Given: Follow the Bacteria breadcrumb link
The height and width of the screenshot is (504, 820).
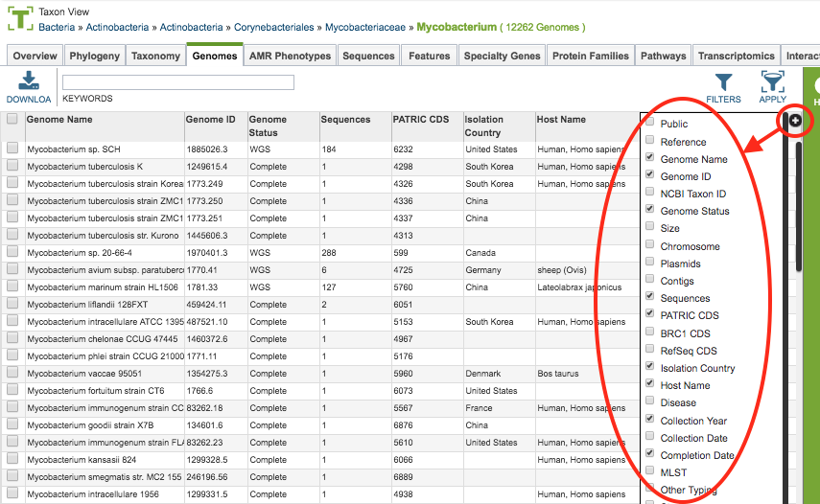Looking at the screenshot, I should 57,27.
